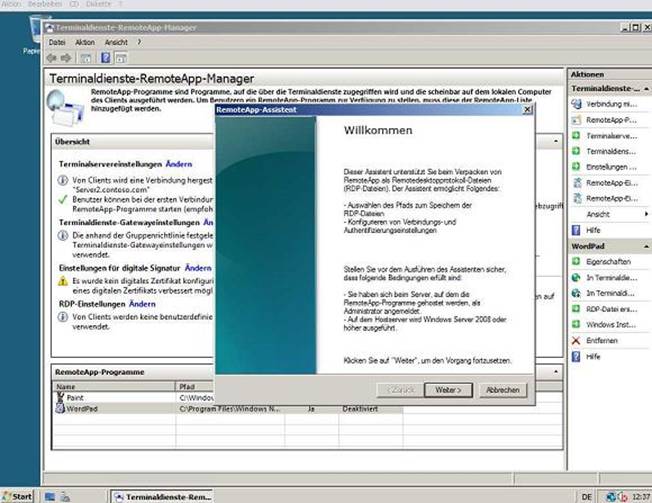Open the 'Einstellungen ...' action
The height and width of the screenshot is (503, 652).
click(x=610, y=167)
